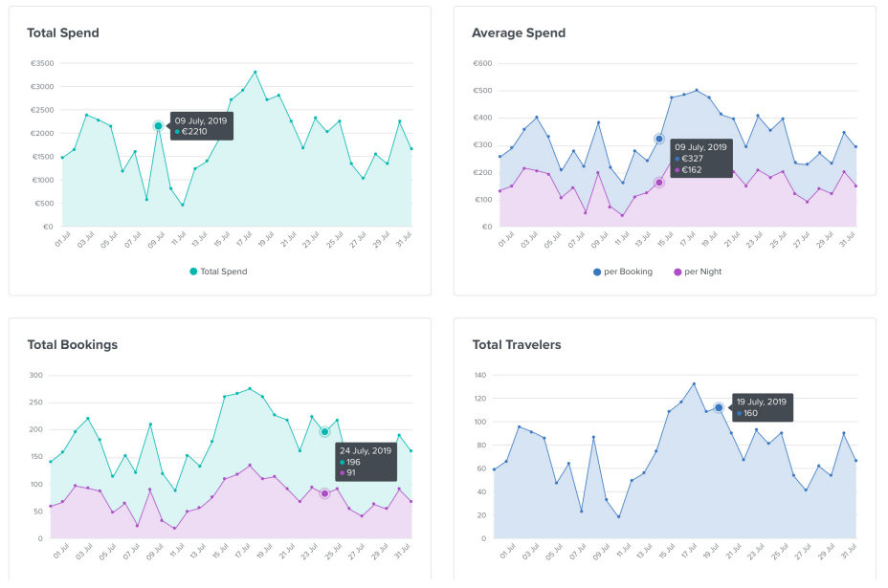Select the highlighted per Night €162 data point

pyautogui.click(x=659, y=183)
